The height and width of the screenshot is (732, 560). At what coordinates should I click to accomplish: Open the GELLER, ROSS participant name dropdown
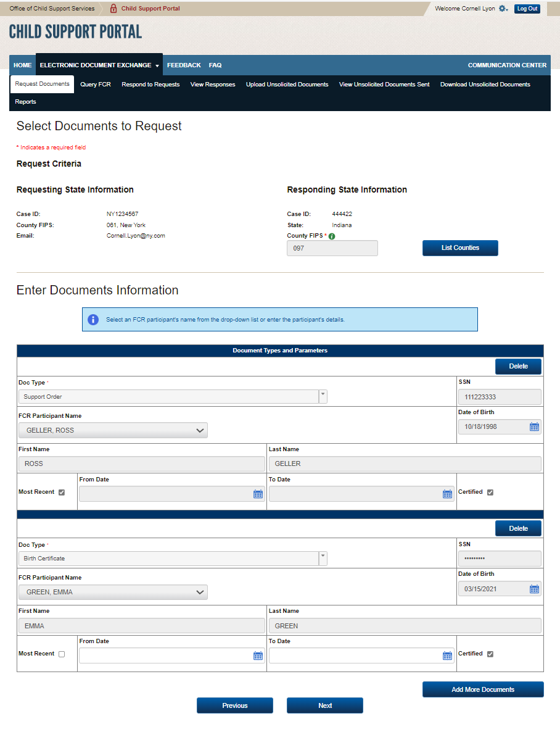113,430
